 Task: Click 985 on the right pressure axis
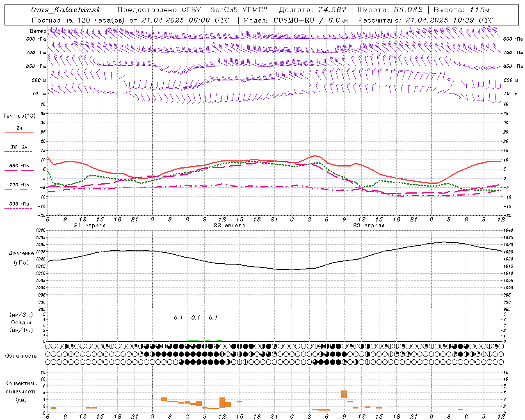508,309
